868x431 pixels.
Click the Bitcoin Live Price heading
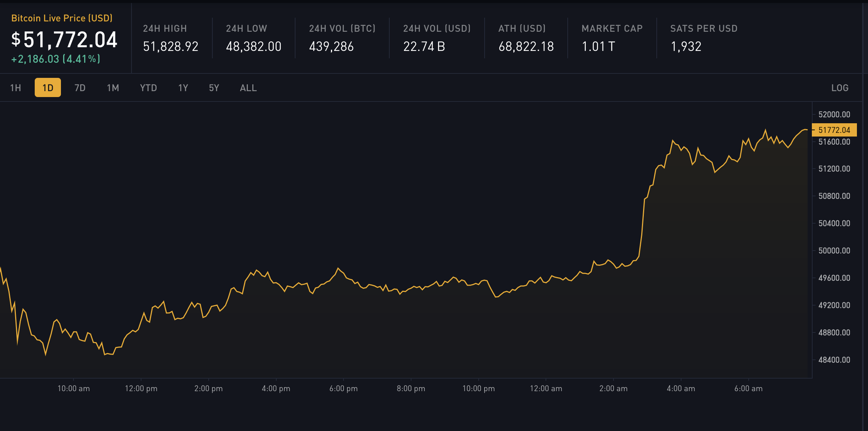[x=62, y=18]
